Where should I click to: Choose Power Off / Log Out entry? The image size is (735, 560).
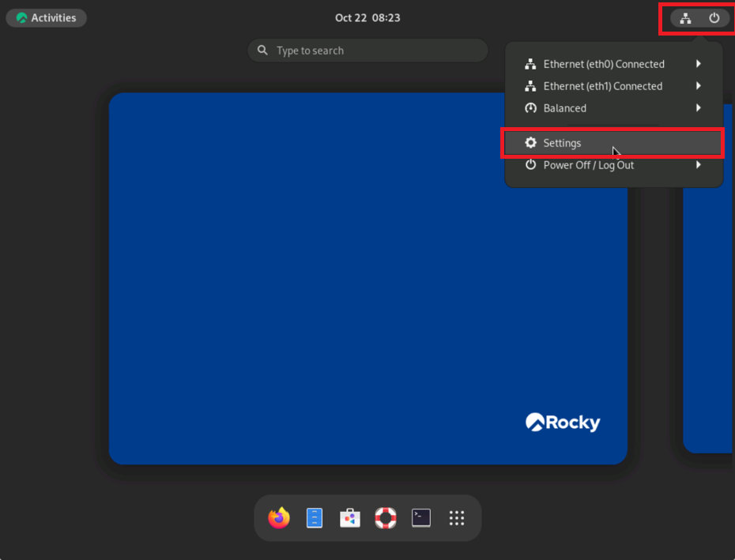[613, 164]
